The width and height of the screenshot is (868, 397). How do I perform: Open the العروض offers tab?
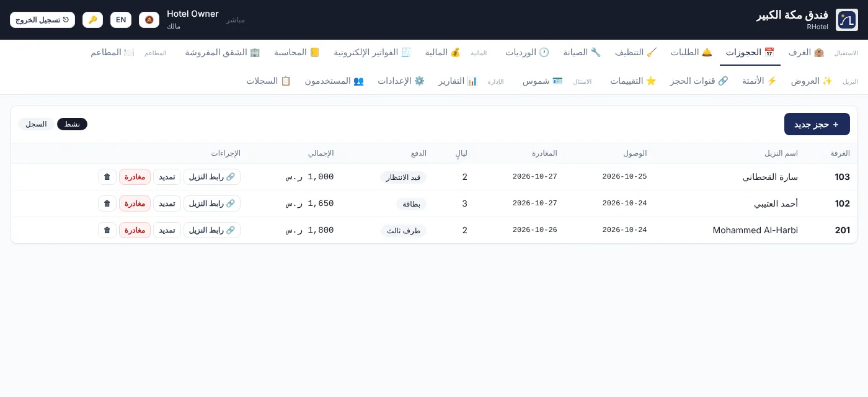point(812,81)
